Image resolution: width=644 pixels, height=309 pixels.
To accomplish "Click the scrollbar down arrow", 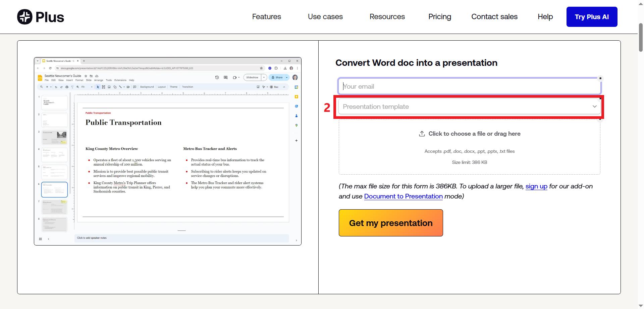I will (641, 306).
